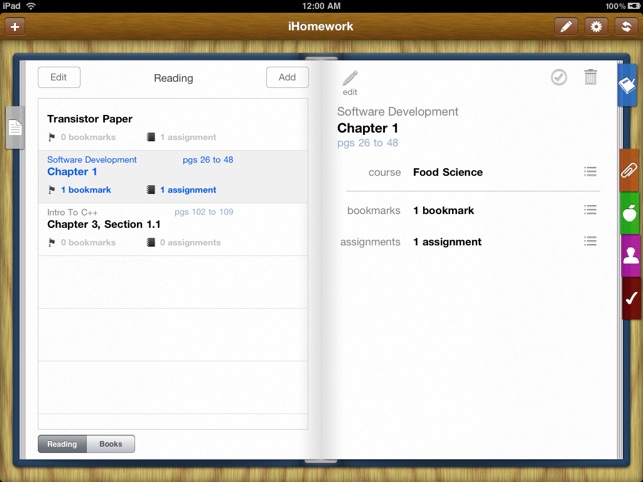
Task: Click 1 bookmark value in detail pane
Action: coord(444,210)
